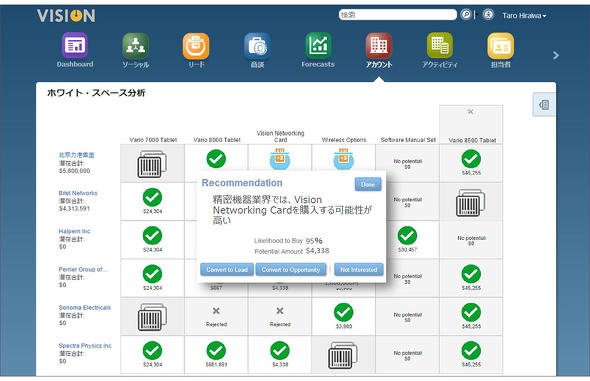Click Bitel Networks Vario 7000 checkmark
The image size is (590, 381).
point(152,197)
